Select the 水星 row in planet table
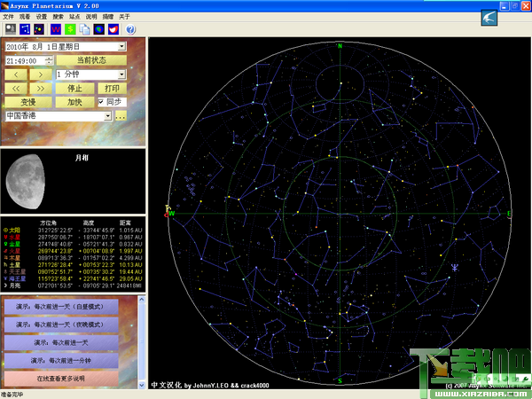This screenshot has width=532, height=399. click(x=73, y=237)
